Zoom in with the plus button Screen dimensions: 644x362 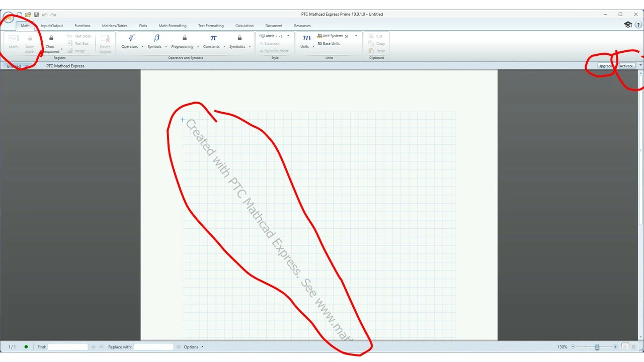[x=615, y=347]
